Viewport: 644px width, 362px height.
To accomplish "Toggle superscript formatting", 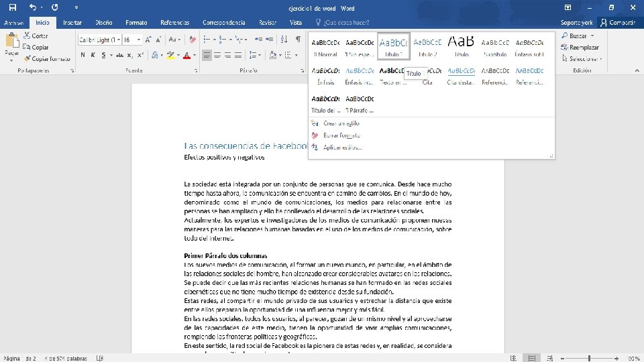I will [x=140, y=55].
